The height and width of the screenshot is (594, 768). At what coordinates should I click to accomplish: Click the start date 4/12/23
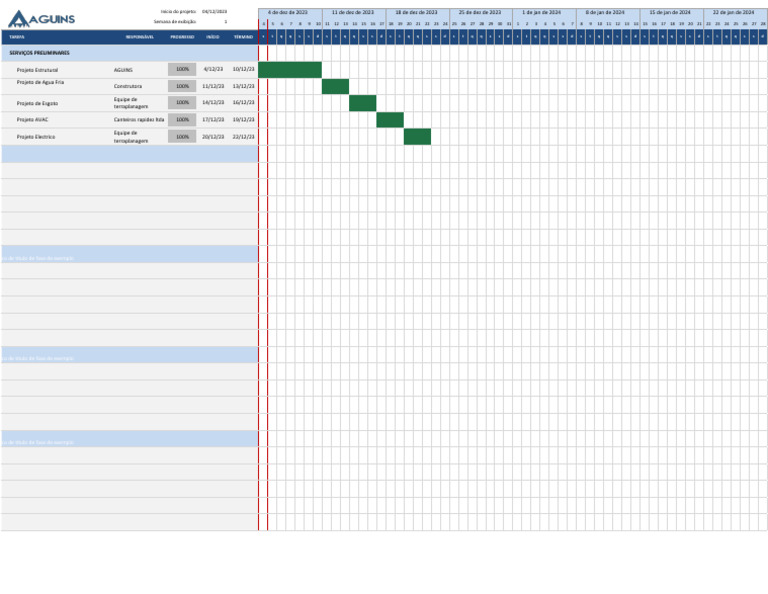[213, 70]
